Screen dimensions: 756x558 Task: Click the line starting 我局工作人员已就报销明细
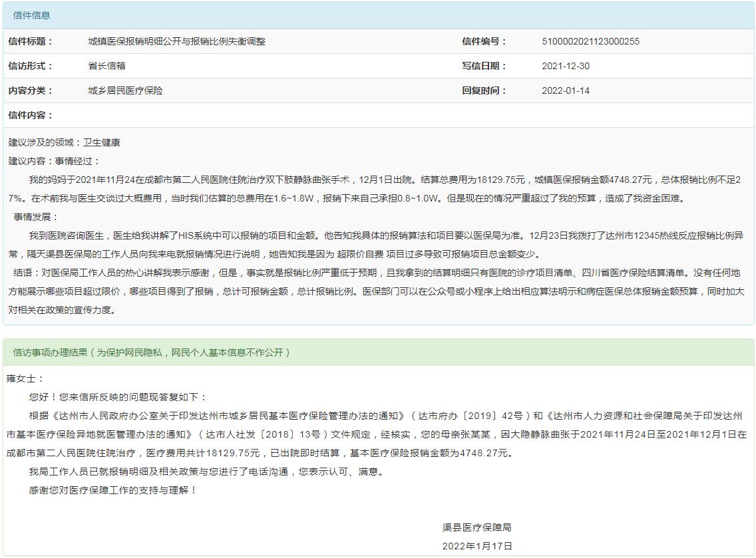(208, 472)
